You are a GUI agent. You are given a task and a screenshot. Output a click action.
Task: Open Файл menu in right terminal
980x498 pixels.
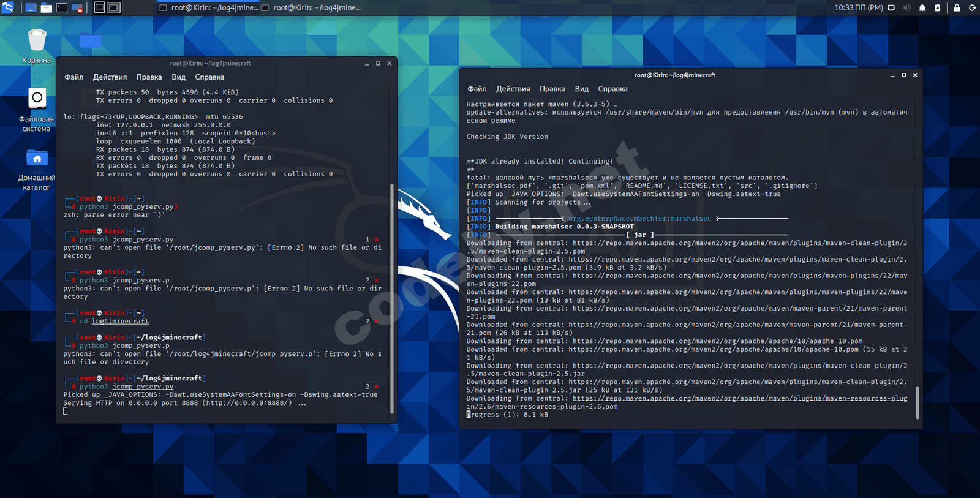[x=477, y=89]
